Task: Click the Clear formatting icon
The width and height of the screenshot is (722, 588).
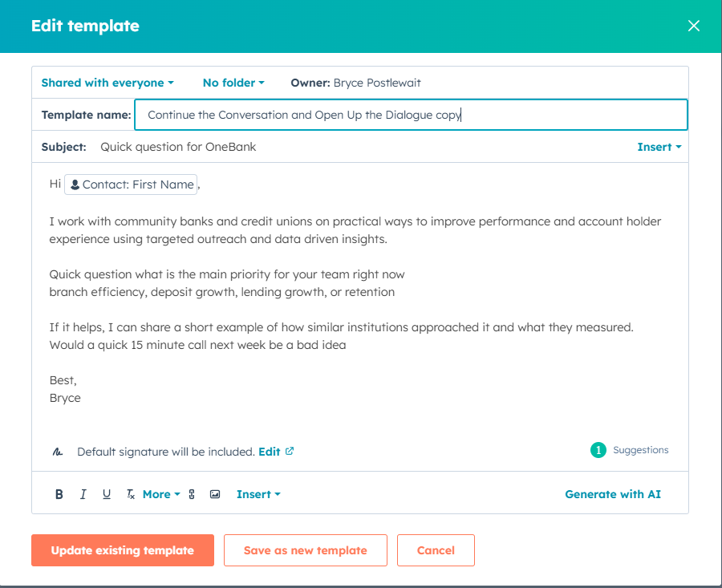Action: click(x=130, y=494)
